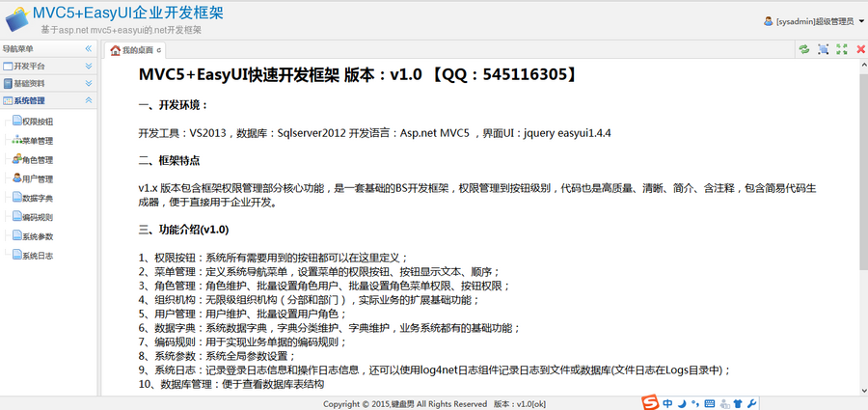Click the footer copyright text

click(x=435, y=404)
